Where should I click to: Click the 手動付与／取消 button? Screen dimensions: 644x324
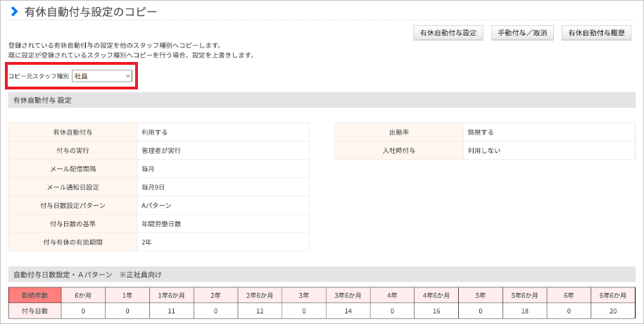tap(522, 33)
